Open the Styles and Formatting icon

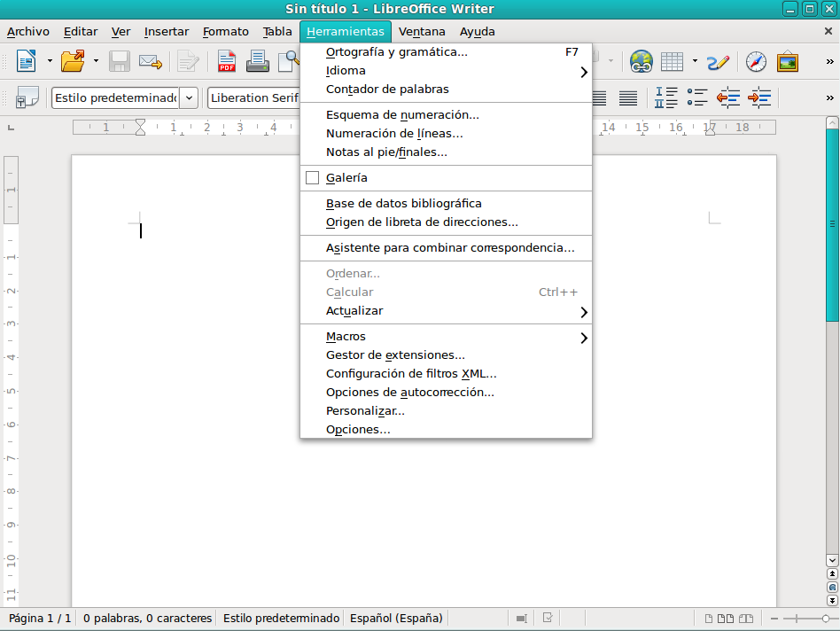(x=27, y=97)
